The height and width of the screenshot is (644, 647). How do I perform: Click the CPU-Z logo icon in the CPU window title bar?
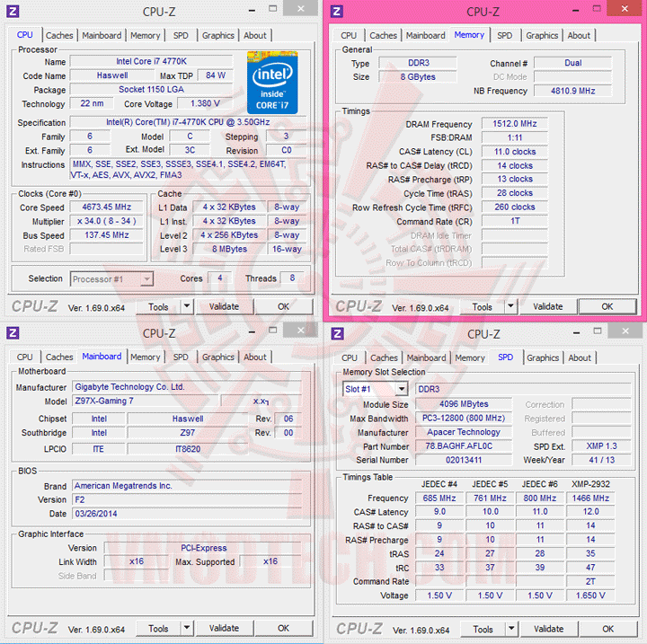[x=13, y=11]
